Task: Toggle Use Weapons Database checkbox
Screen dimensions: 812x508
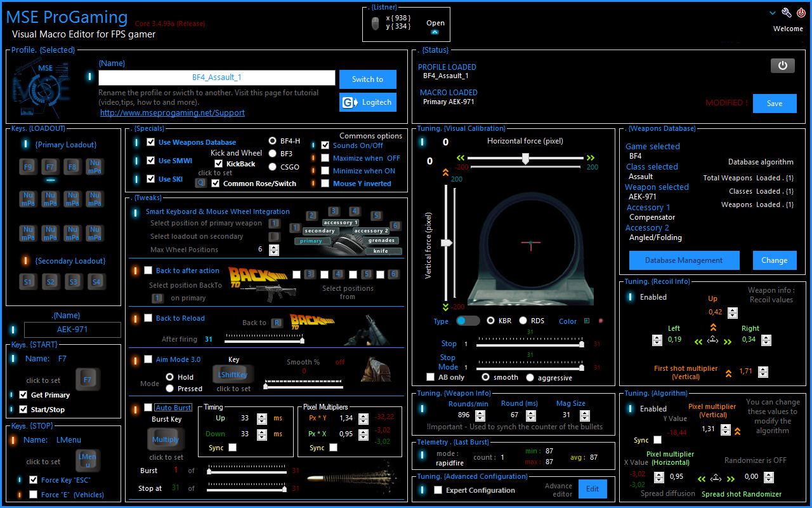Action: tap(150, 142)
